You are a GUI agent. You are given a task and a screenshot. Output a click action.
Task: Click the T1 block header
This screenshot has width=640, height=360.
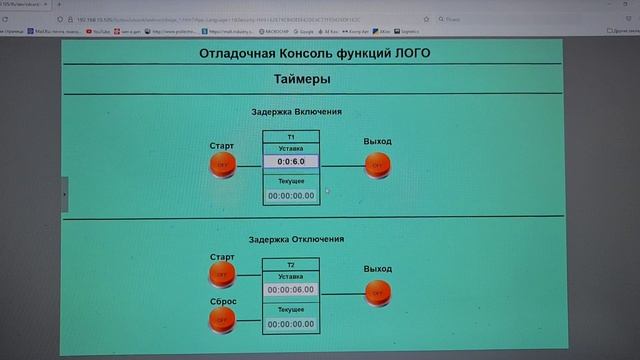tap(291, 137)
